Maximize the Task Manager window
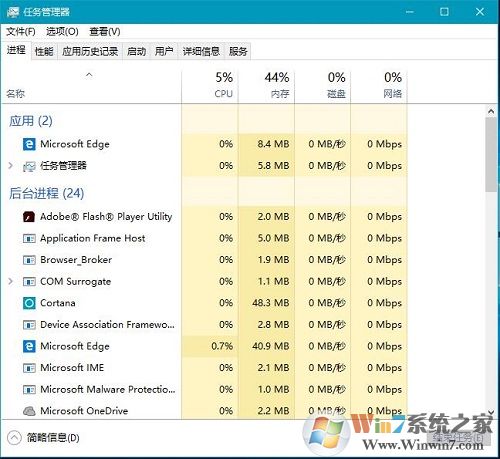500x459 pixels. [x=444, y=12]
